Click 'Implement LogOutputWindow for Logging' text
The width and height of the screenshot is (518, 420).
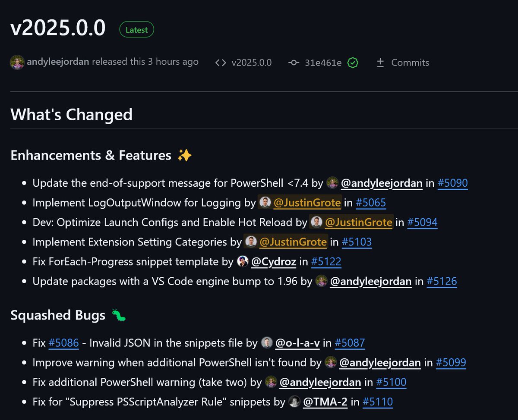137,203
